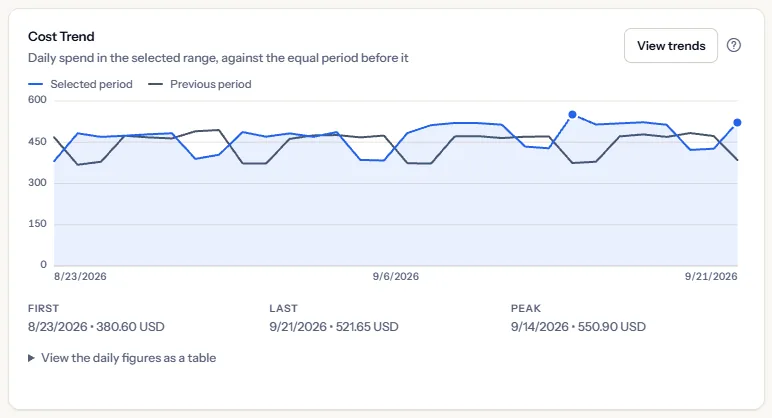
Task: Click the 8/23/2026 x-axis label
Action: click(80, 276)
